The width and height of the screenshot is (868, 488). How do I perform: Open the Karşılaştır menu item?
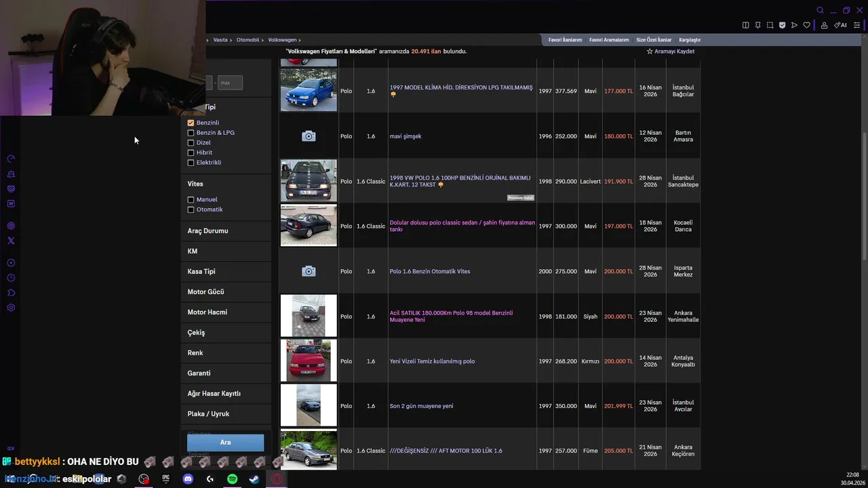coord(690,40)
